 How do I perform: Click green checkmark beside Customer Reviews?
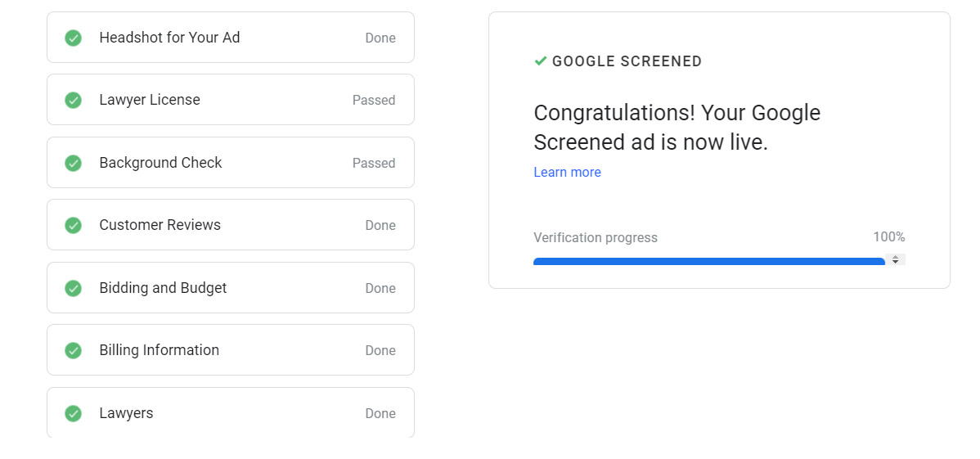click(73, 225)
